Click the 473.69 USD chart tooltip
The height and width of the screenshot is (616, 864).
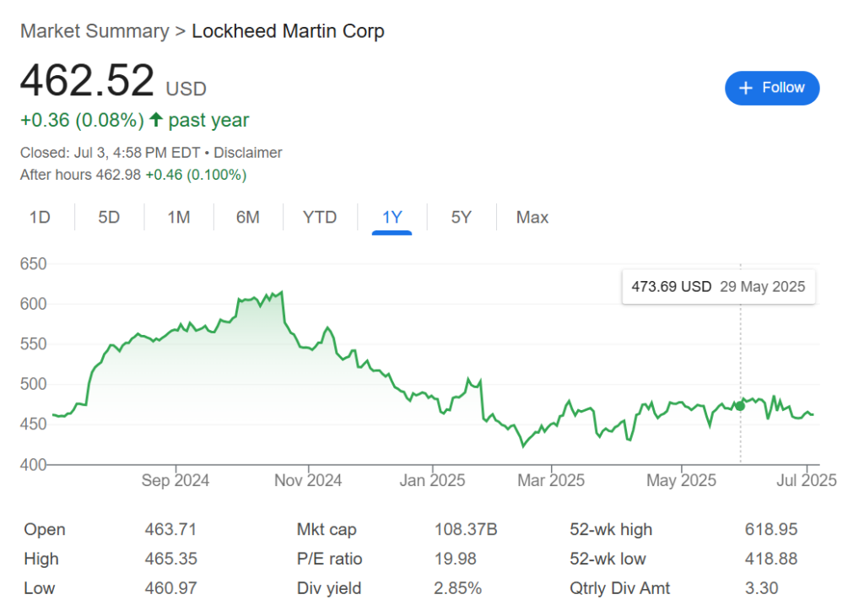pyautogui.click(x=719, y=287)
